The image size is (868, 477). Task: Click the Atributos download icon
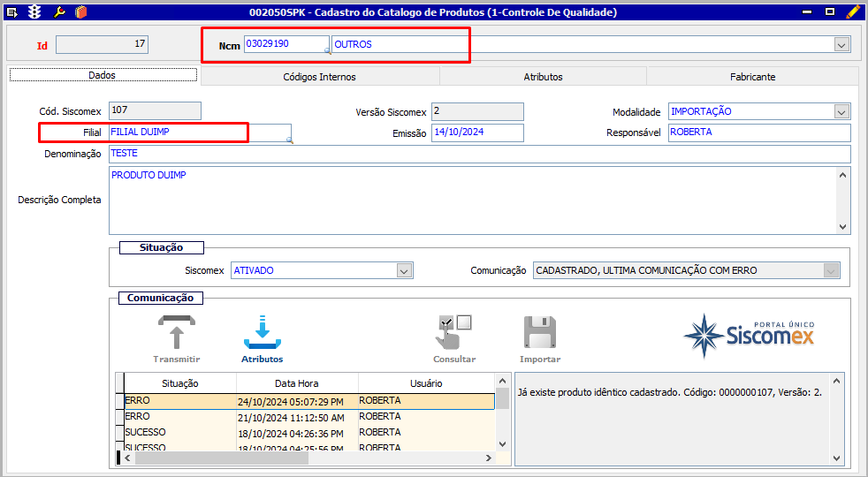262,334
